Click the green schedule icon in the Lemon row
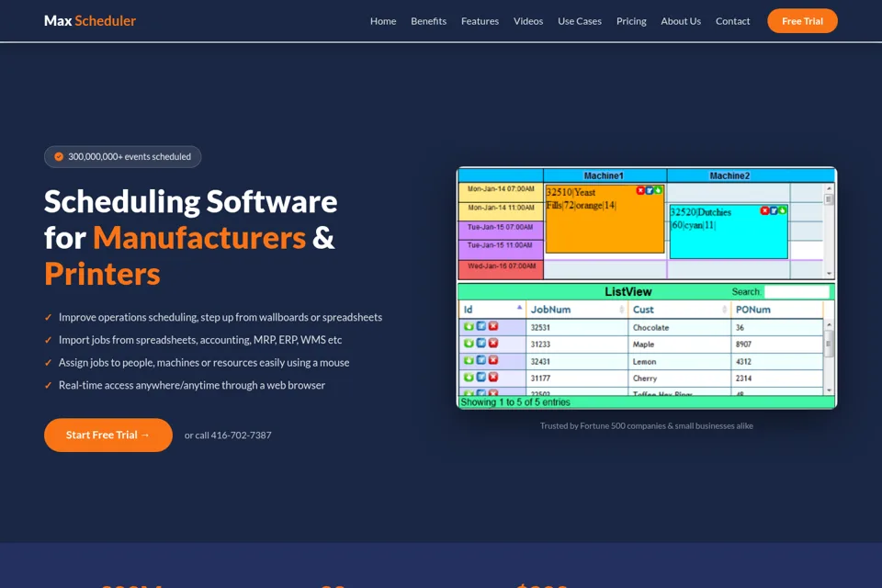 pos(469,360)
